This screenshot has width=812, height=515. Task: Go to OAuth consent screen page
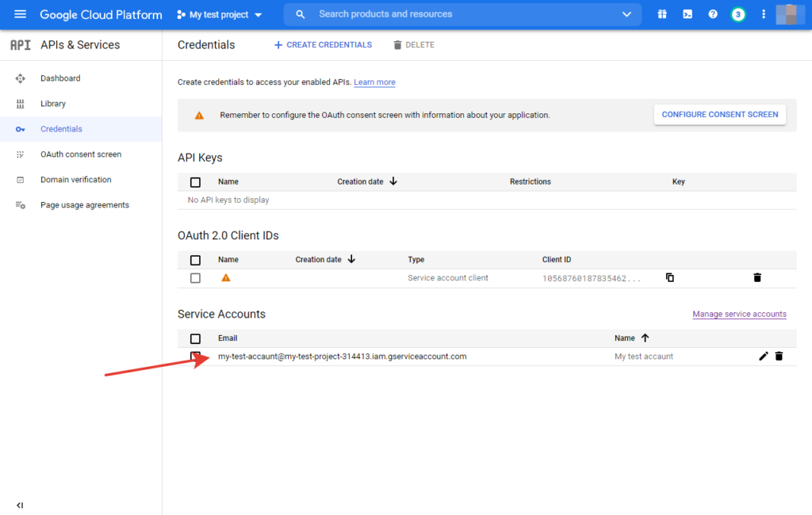tap(81, 154)
